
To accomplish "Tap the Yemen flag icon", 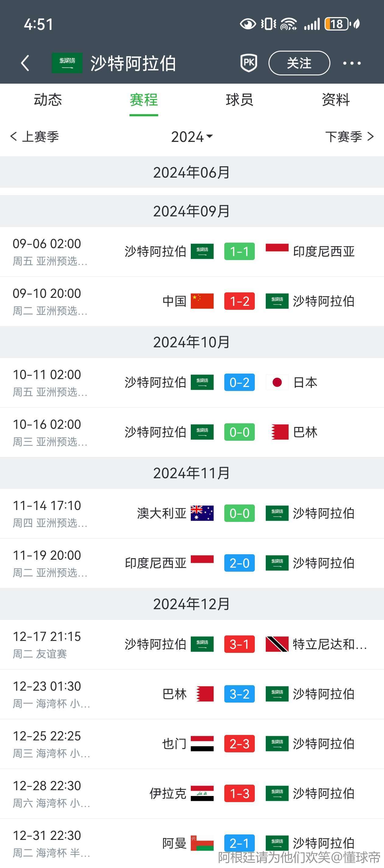I will click(202, 744).
